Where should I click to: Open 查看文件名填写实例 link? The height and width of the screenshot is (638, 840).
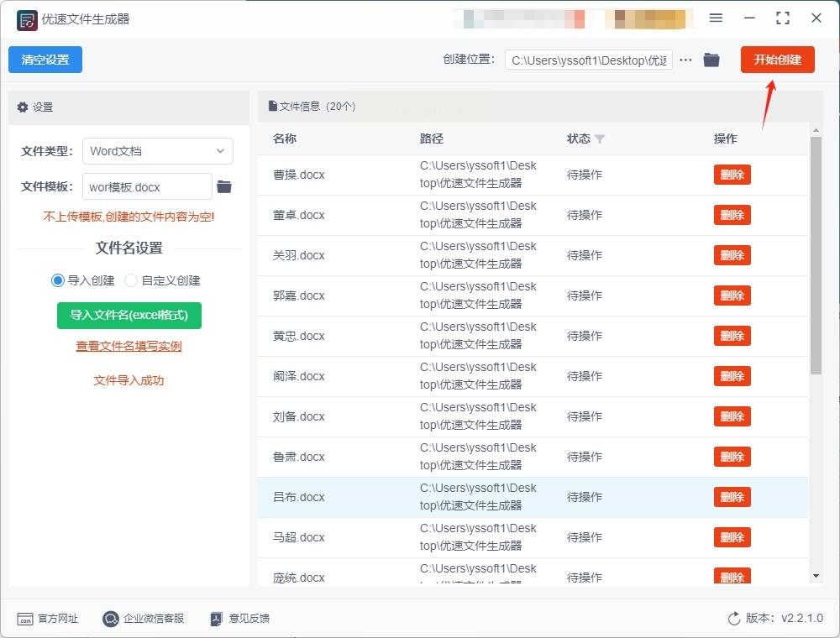(x=129, y=347)
